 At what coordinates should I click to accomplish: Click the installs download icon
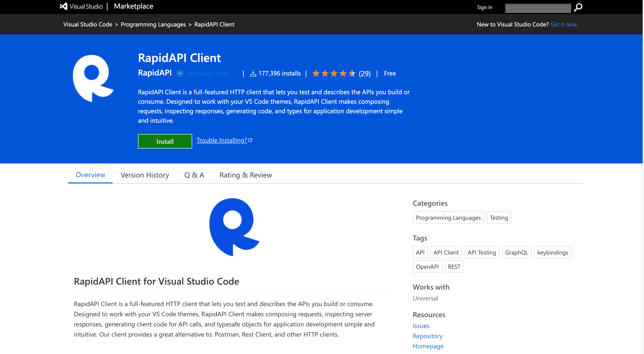tap(253, 73)
